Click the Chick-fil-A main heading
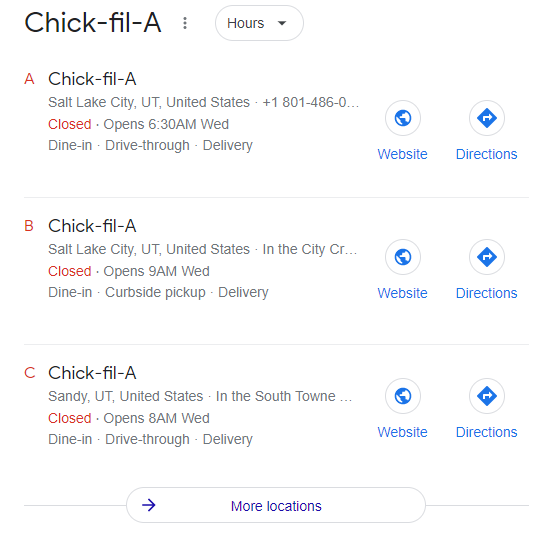The height and width of the screenshot is (533, 559). click(93, 22)
